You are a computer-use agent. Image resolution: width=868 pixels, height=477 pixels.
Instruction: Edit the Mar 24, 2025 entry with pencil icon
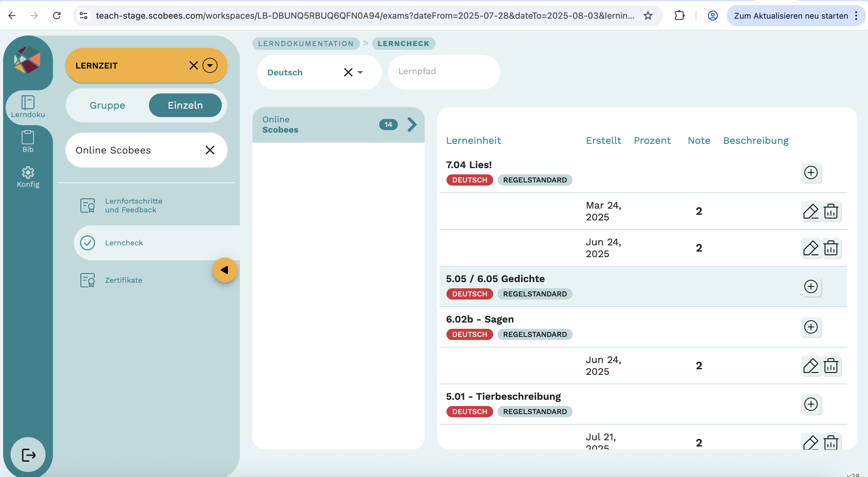[x=810, y=211]
